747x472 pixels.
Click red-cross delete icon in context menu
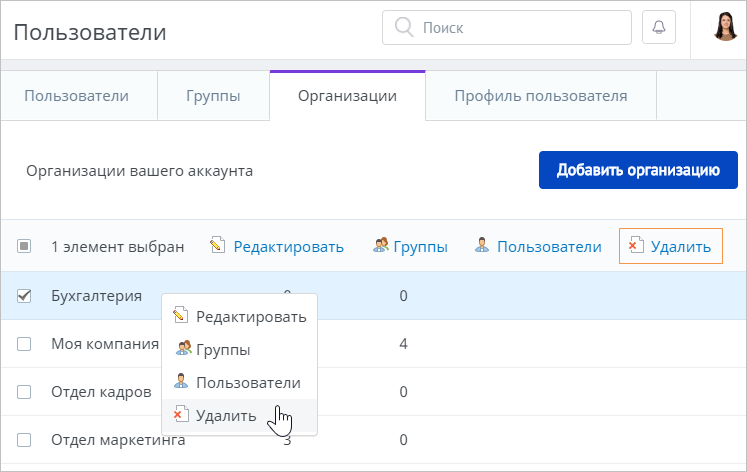180,414
